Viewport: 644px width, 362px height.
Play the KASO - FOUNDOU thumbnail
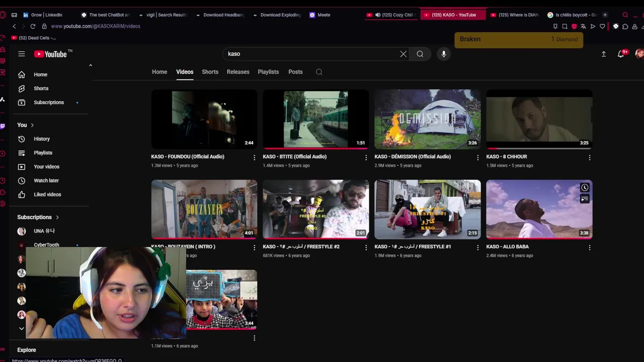click(204, 119)
